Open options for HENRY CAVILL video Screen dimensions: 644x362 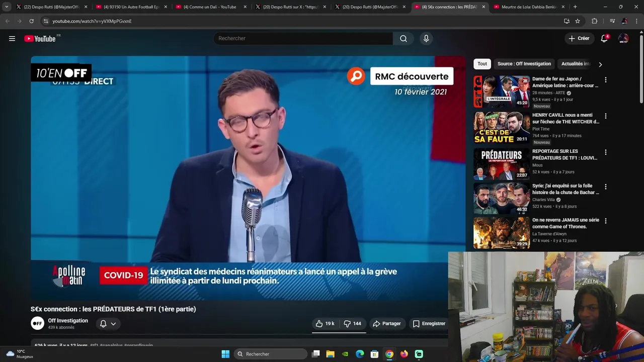click(606, 116)
